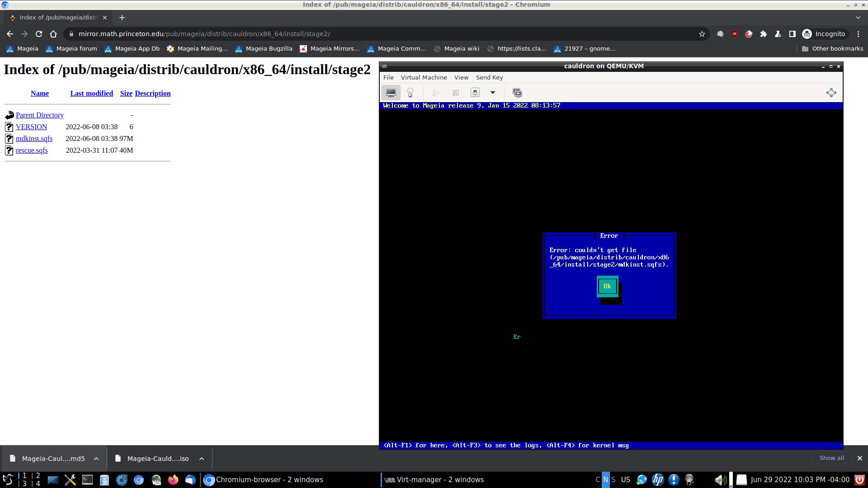Open the 21927 – gnome bookmark

(585, 49)
